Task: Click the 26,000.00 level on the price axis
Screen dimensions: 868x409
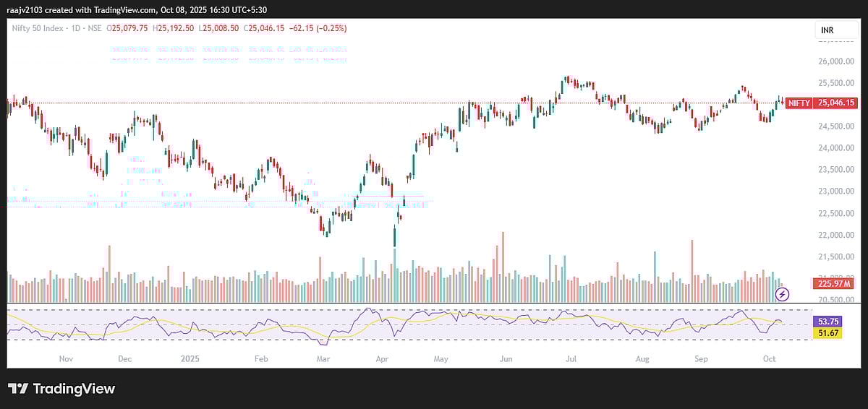Action: (x=837, y=61)
